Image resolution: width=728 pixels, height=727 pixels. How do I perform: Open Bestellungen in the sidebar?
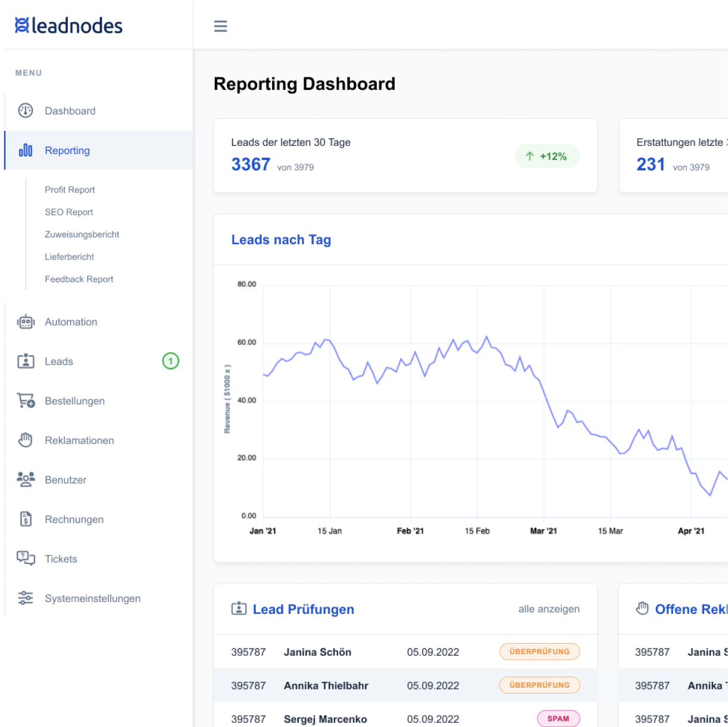pyautogui.click(x=99, y=401)
